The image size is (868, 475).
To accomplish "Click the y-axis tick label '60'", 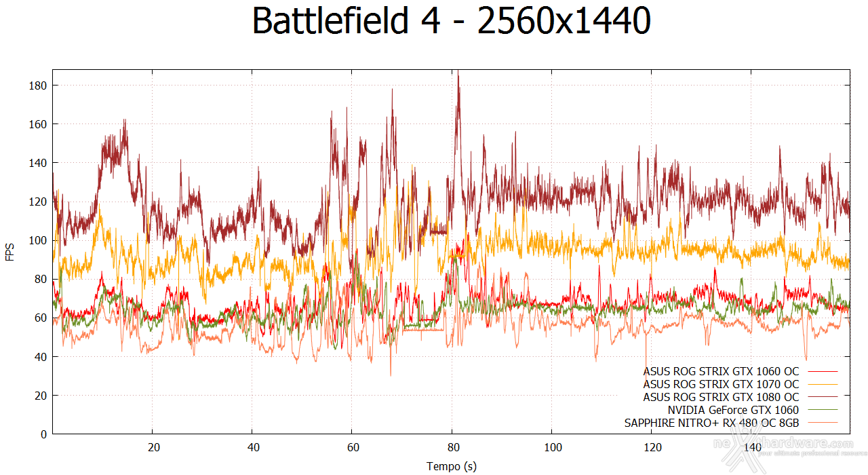I will pyautogui.click(x=40, y=318).
